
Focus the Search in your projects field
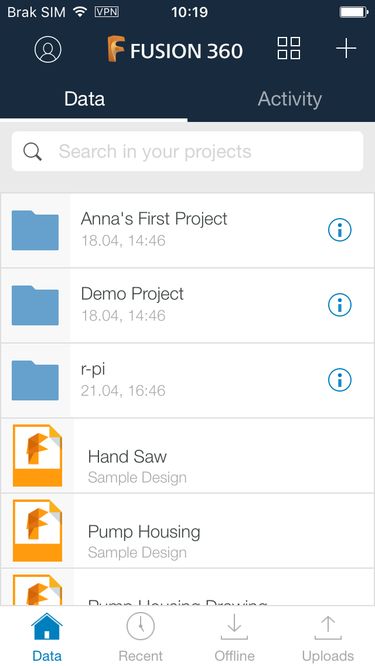(x=187, y=151)
